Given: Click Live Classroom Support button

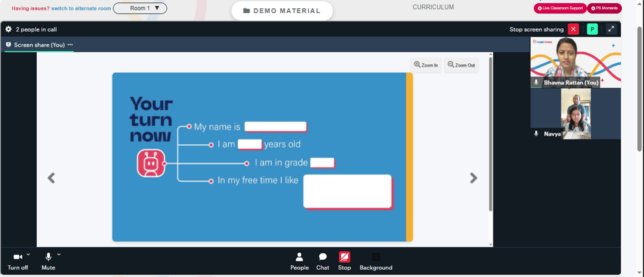Looking at the screenshot, I should [x=560, y=8].
